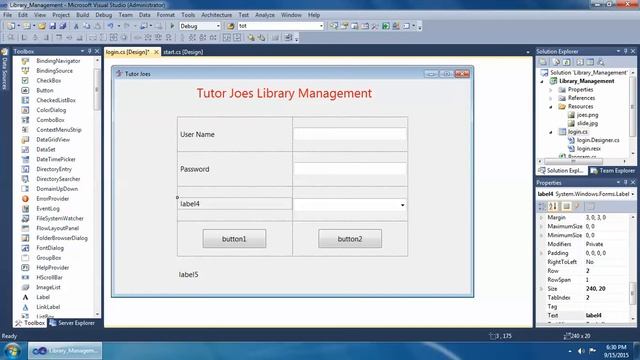
Task: Click the Start Debugging play icon
Action: (172, 26)
